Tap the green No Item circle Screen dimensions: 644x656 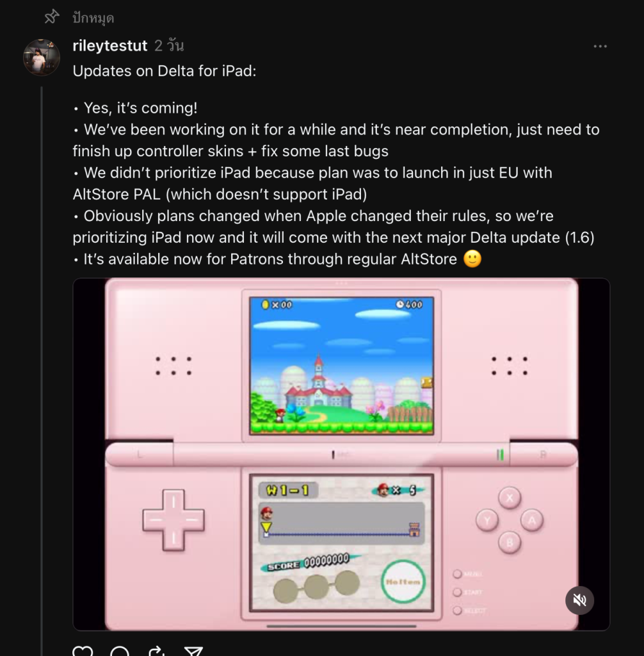[x=403, y=582]
